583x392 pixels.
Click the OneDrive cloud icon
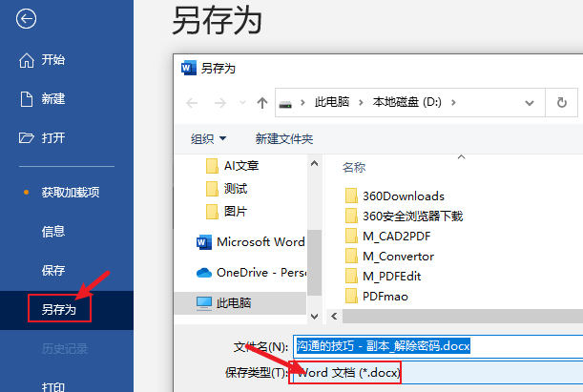click(x=204, y=273)
